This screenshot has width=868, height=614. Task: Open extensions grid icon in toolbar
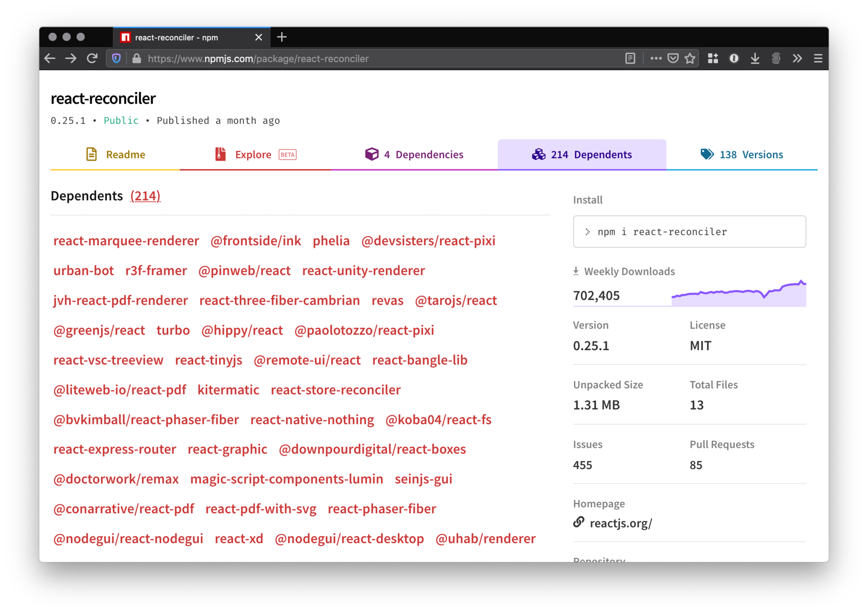713,58
